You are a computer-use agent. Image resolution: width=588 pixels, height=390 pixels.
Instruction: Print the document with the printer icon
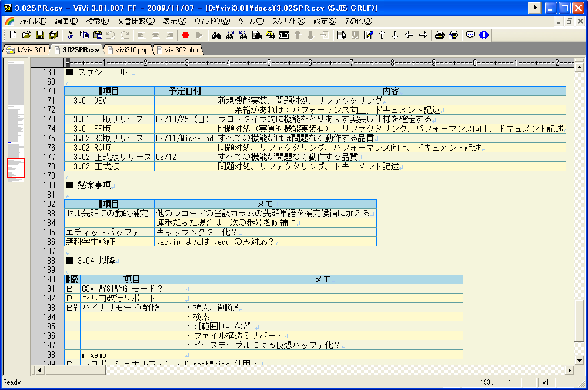pos(439,35)
